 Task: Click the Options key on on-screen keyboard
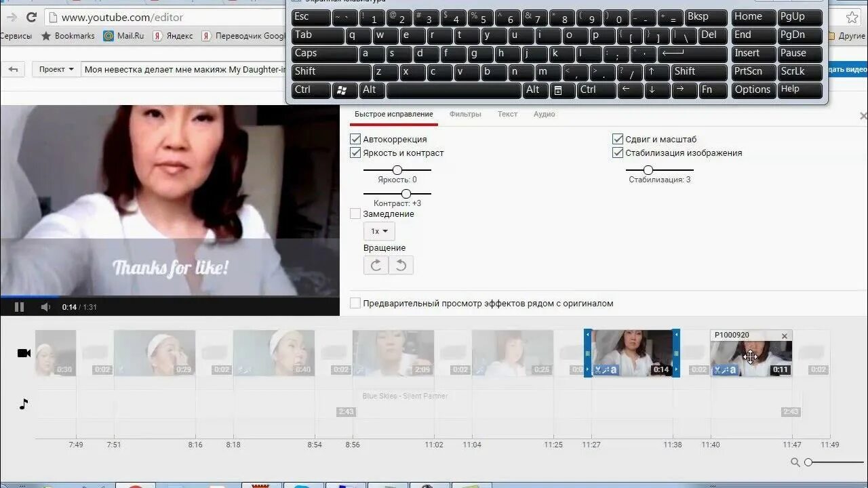(x=753, y=89)
